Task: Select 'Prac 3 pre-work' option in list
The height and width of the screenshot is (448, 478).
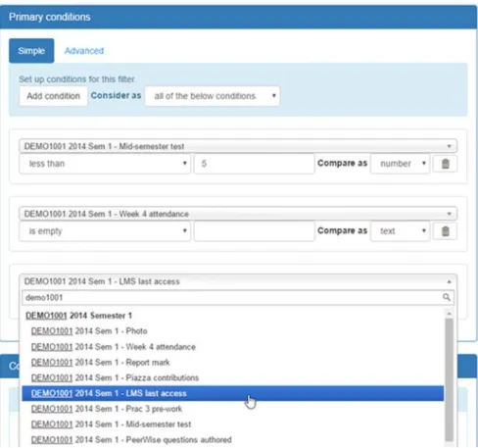Action: click(x=233, y=409)
